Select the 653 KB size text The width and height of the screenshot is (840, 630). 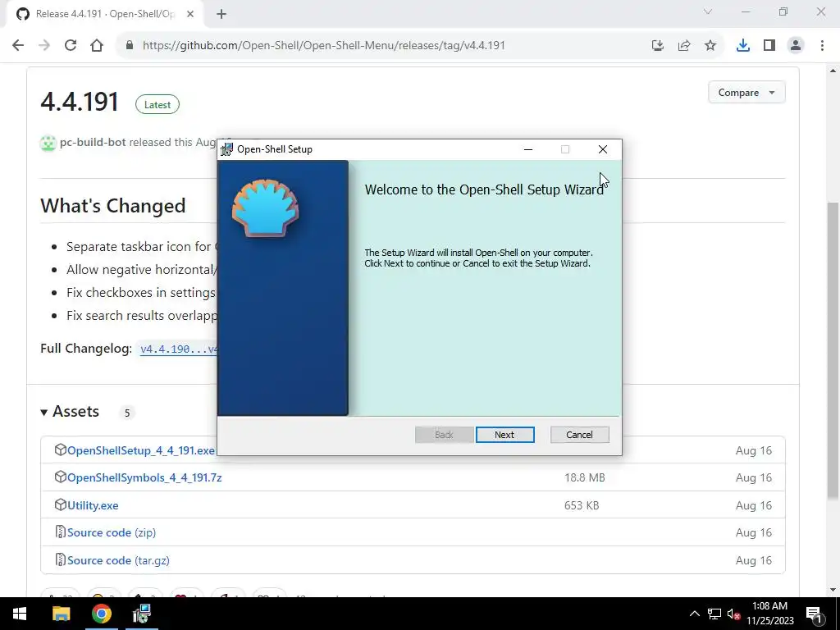tap(582, 505)
